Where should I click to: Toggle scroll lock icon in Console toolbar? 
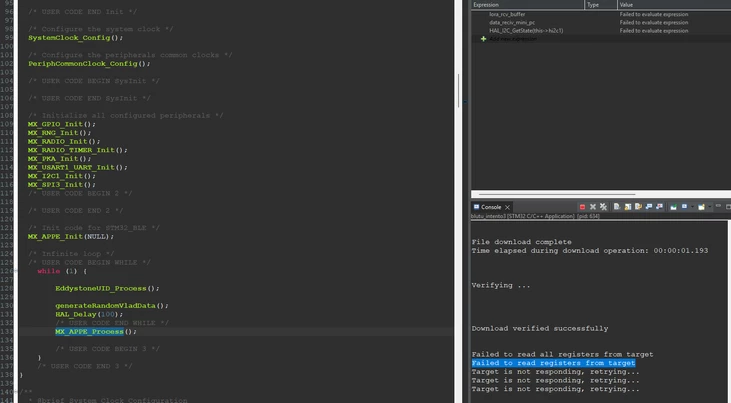click(x=628, y=207)
